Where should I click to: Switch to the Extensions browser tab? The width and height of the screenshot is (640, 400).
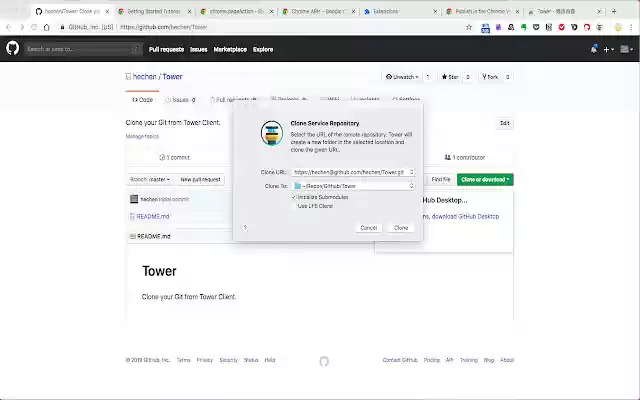[x=401, y=11]
